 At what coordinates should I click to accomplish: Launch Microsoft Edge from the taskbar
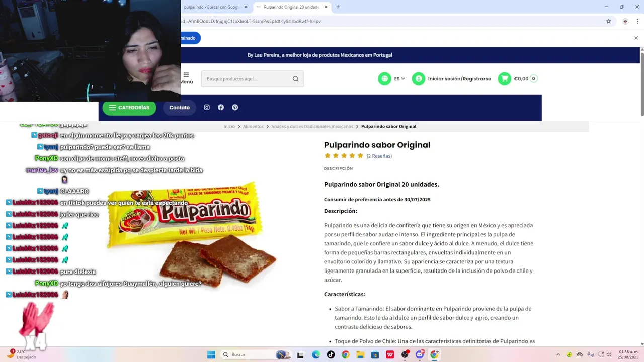pos(316,354)
